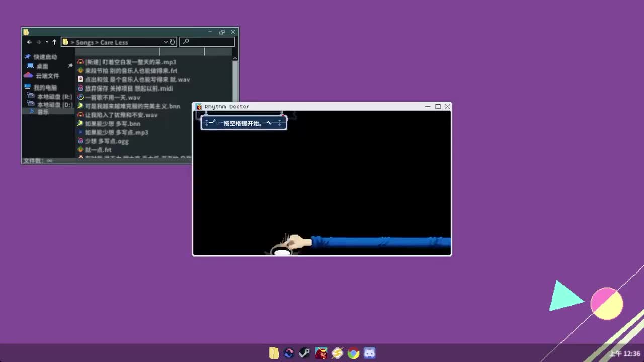Select the 完美主义.bnn file
644x362 pixels.
[x=128, y=106]
